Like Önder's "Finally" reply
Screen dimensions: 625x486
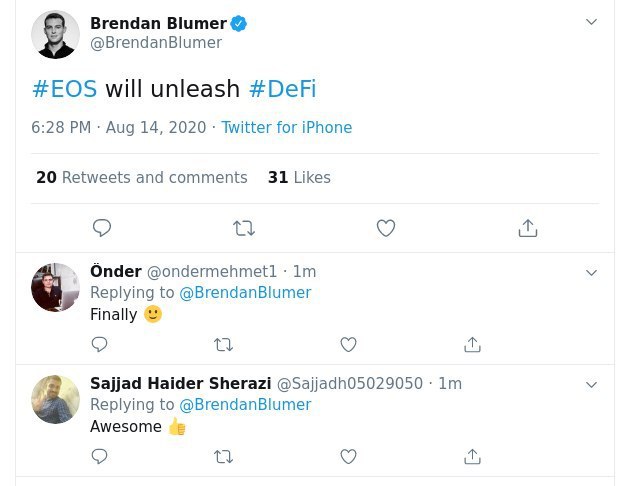coord(348,344)
